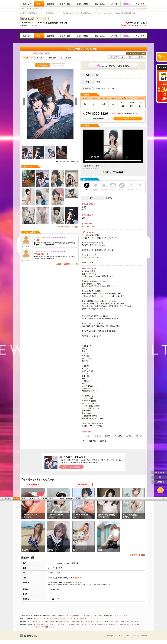Go to 次の女の子 side button
The width and height of the screenshot is (167, 644).
[x=159, y=472]
